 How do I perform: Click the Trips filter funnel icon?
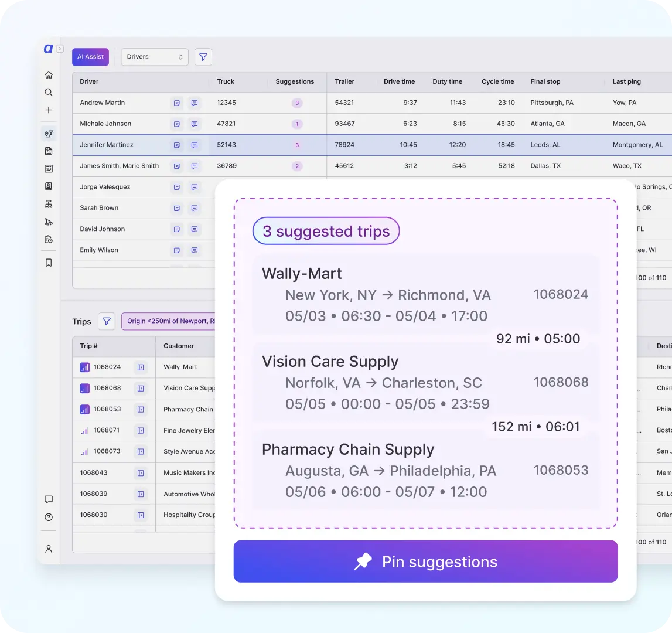coord(107,321)
